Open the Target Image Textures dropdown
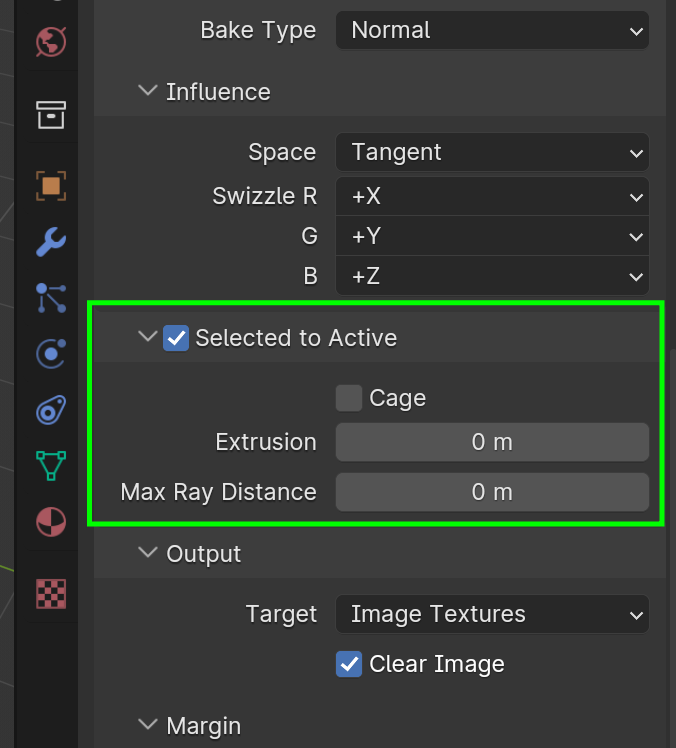This screenshot has width=676, height=748. click(x=492, y=614)
